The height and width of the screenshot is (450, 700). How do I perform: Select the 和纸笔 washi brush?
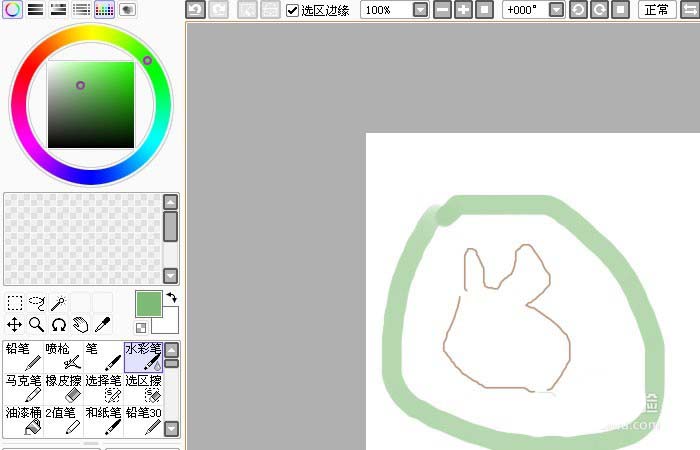[x=104, y=420]
